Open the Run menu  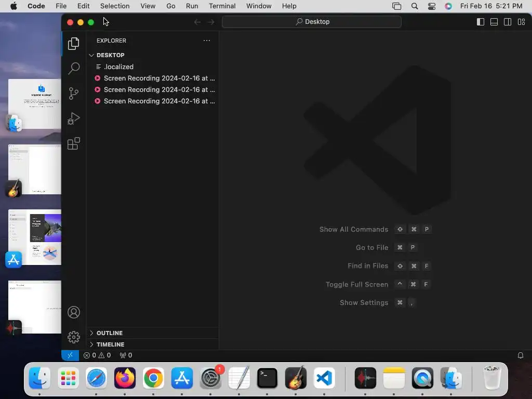click(192, 6)
